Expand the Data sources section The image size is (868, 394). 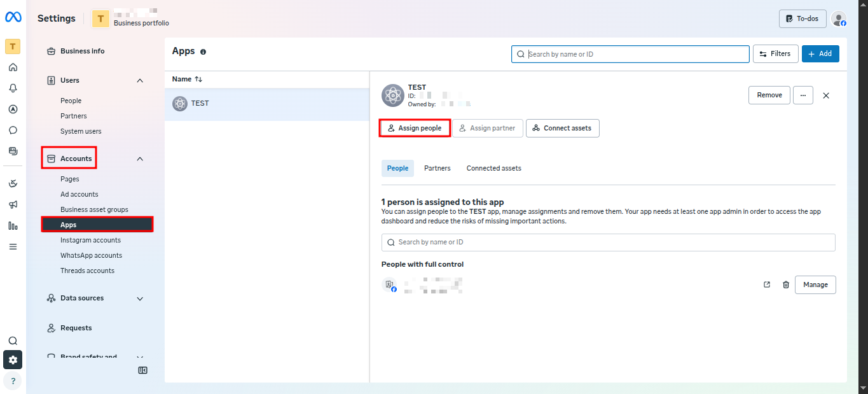(x=140, y=299)
